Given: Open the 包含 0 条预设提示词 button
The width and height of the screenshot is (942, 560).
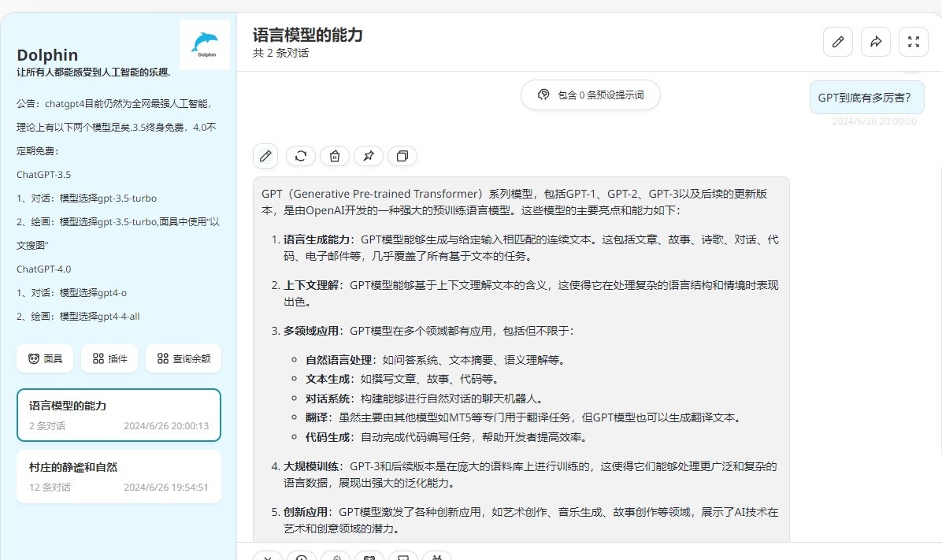Looking at the screenshot, I should coord(590,95).
